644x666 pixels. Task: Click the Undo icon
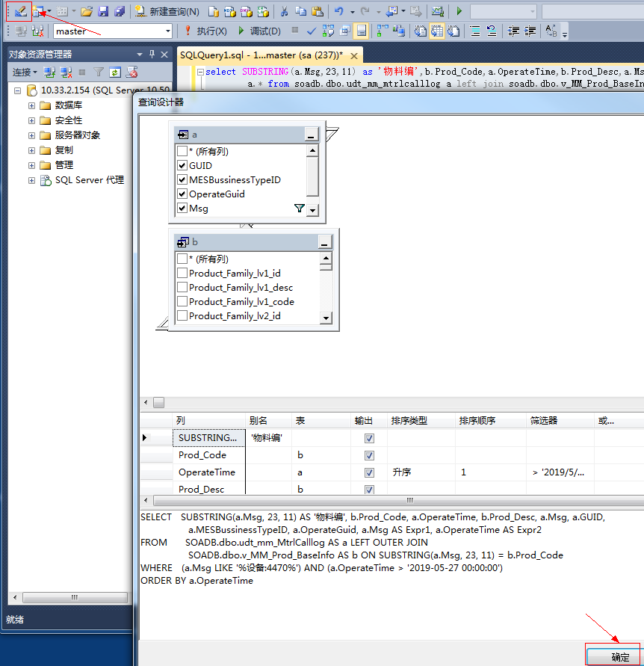(339, 10)
